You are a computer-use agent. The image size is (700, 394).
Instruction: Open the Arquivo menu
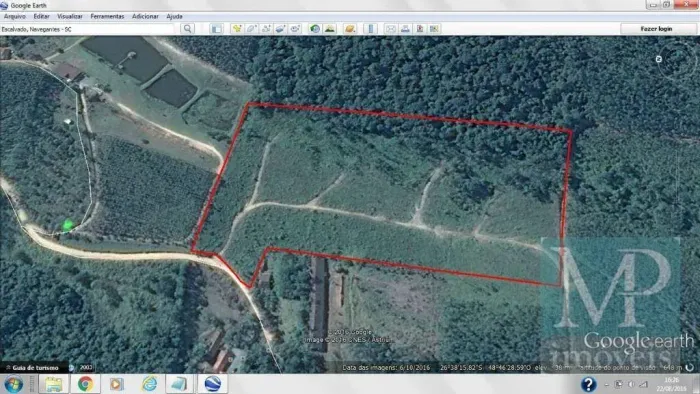pos(15,16)
